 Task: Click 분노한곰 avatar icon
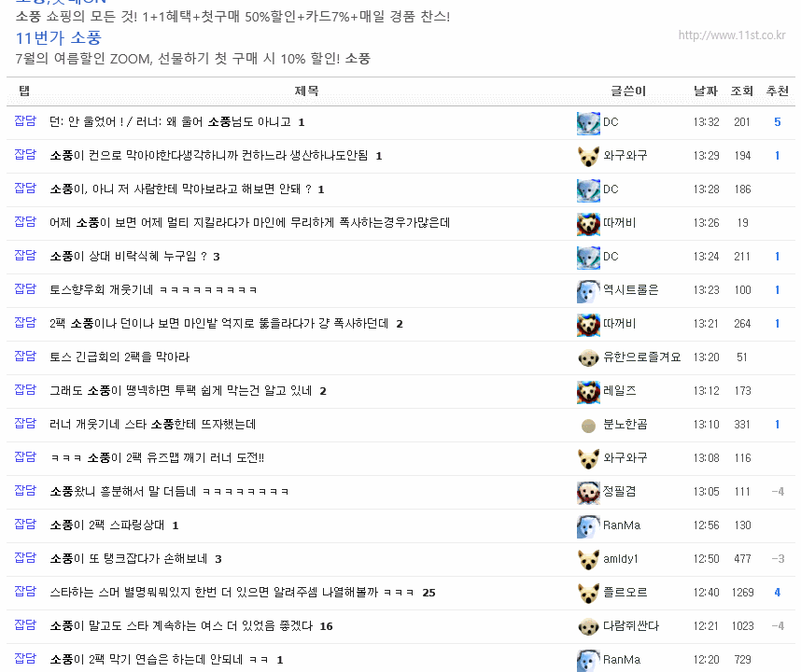(x=588, y=426)
